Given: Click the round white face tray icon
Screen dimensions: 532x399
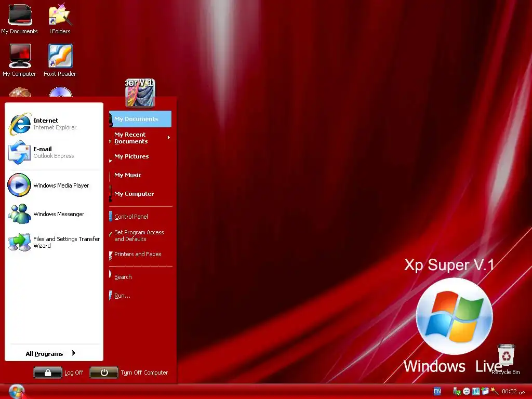Looking at the screenshot, I should (467, 392).
